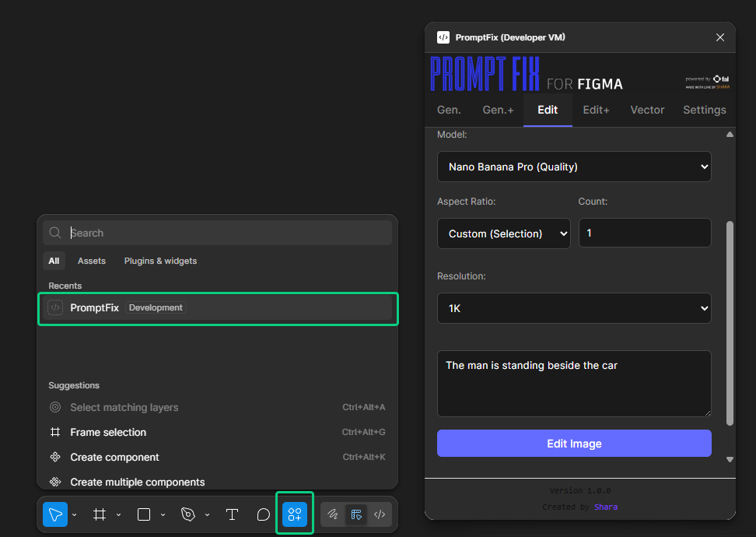Choose Frame selection suggestion
This screenshot has width=756, height=537.
tap(218, 432)
